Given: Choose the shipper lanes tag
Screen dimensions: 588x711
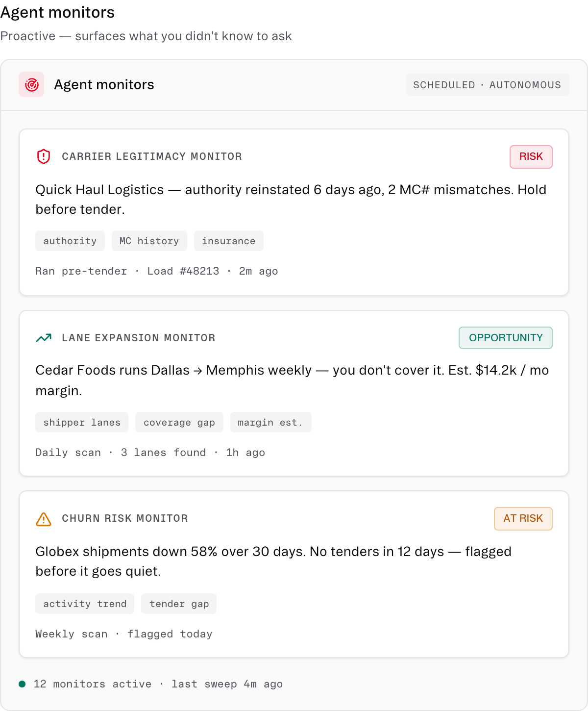Looking at the screenshot, I should 82,422.
